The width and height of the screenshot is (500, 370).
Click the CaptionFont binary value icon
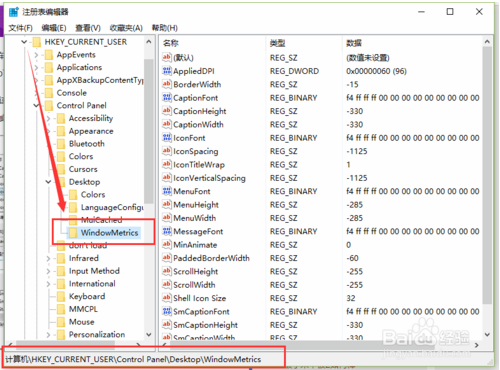[x=167, y=97]
